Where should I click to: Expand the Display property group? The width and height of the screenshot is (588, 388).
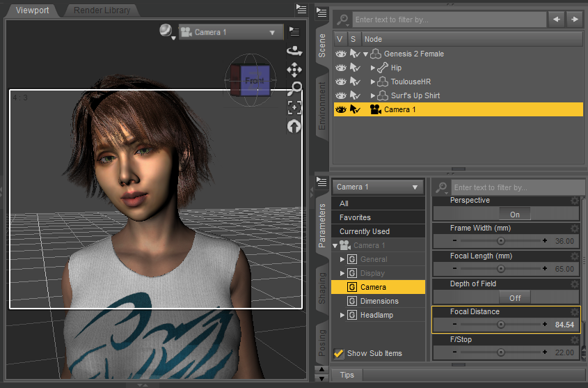(x=342, y=273)
